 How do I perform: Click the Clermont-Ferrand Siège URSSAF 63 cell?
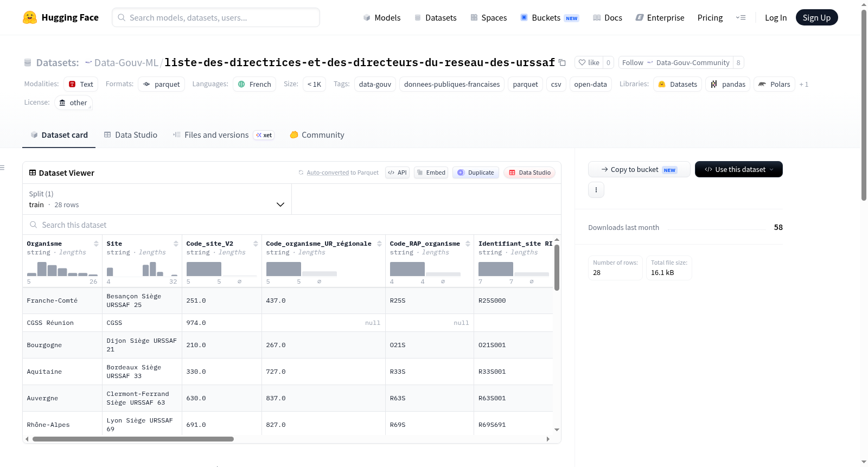(x=142, y=398)
